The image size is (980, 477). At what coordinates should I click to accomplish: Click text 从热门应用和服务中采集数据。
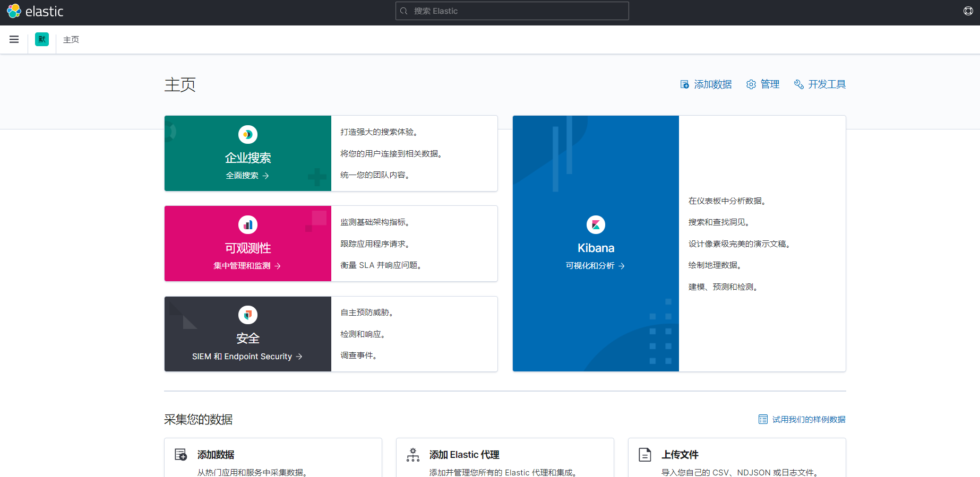click(x=254, y=472)
